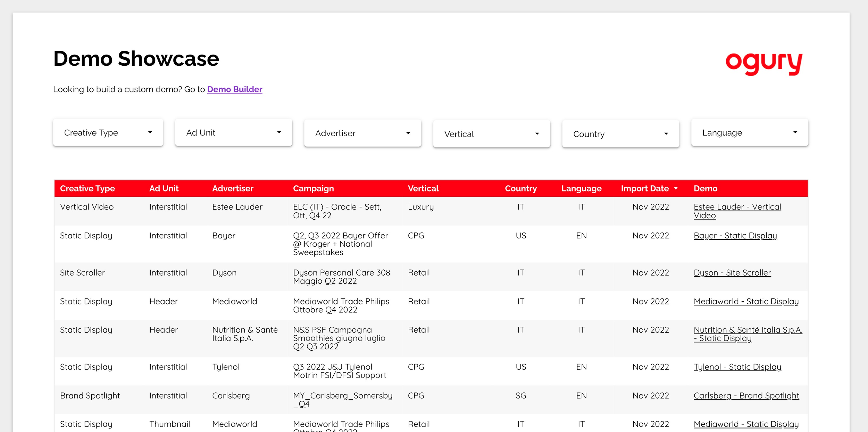Sort by Creative Type column header

(87, 188)
